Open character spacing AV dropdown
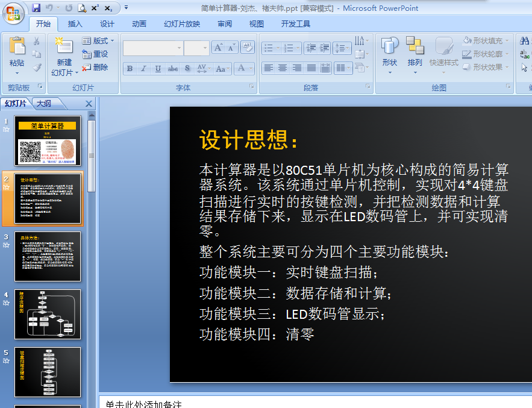Screen dimensions: 532x408 [x=204, y=69]
